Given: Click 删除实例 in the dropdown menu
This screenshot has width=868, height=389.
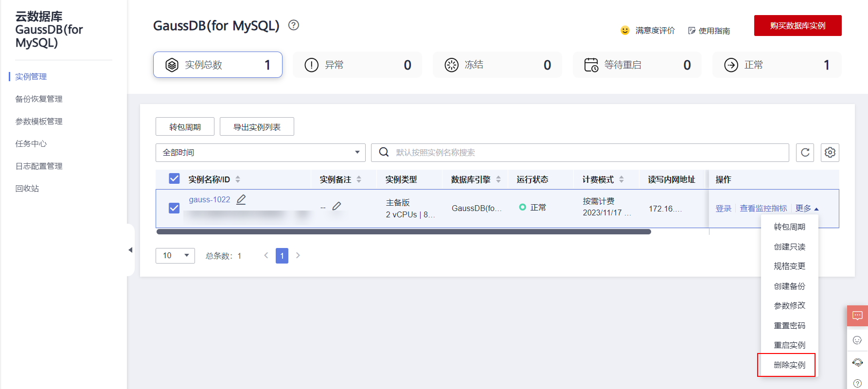Looking at the screenshot, I should 790,365.
